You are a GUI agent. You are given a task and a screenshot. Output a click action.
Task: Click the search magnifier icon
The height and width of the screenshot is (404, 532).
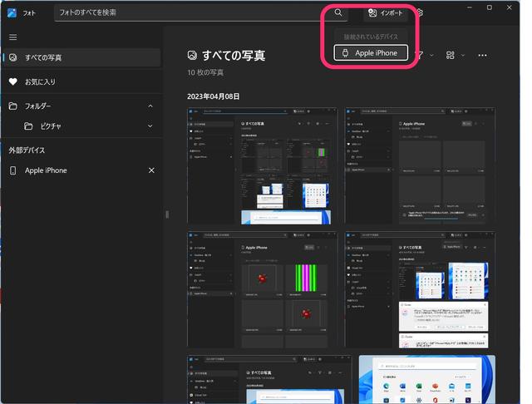(x=338, y=12)
